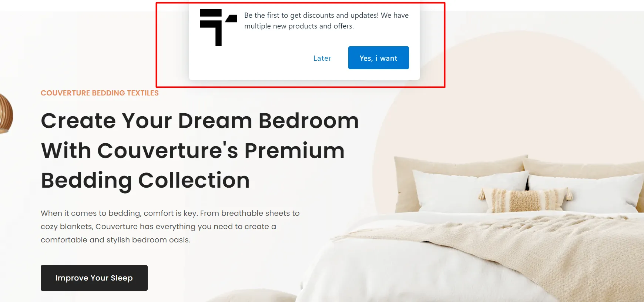
Task: Click the wooden pendant lamp image at the left edge
Action: tap(6, 113)
